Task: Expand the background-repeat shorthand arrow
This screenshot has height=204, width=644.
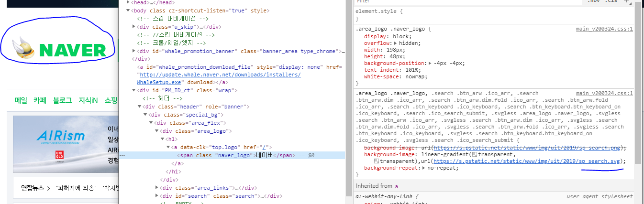Action: coord(424,169)
